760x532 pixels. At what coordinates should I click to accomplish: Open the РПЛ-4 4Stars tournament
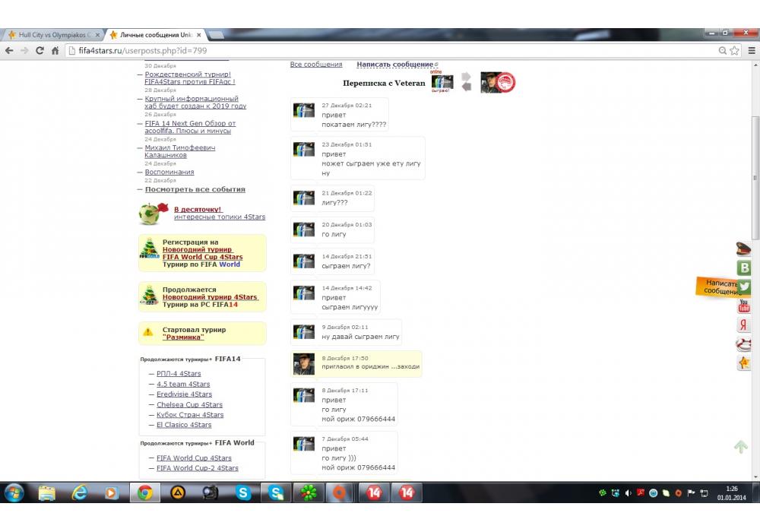coord(179,374)
